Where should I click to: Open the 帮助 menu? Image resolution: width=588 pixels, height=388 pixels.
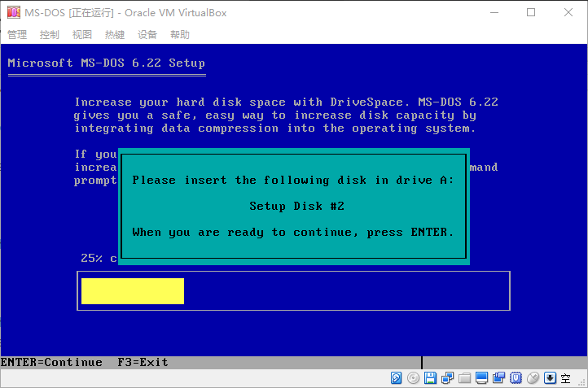[x=180, y=35]
